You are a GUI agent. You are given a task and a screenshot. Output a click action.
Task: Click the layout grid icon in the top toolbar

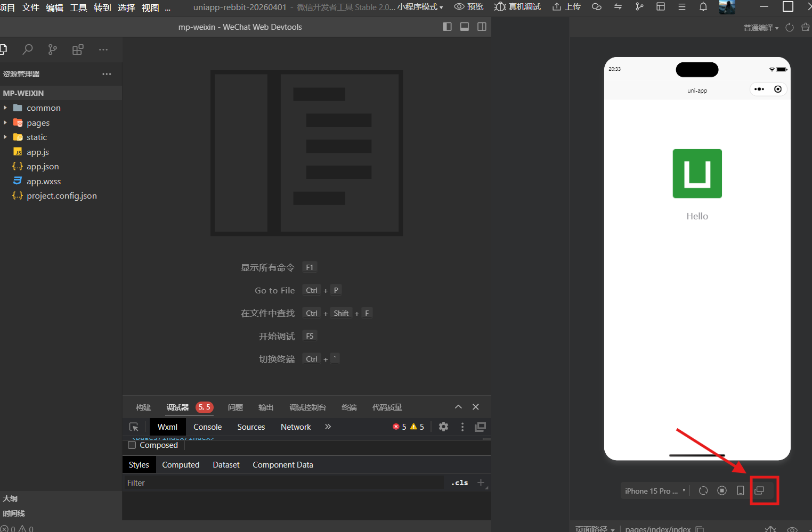click(661, 7)
